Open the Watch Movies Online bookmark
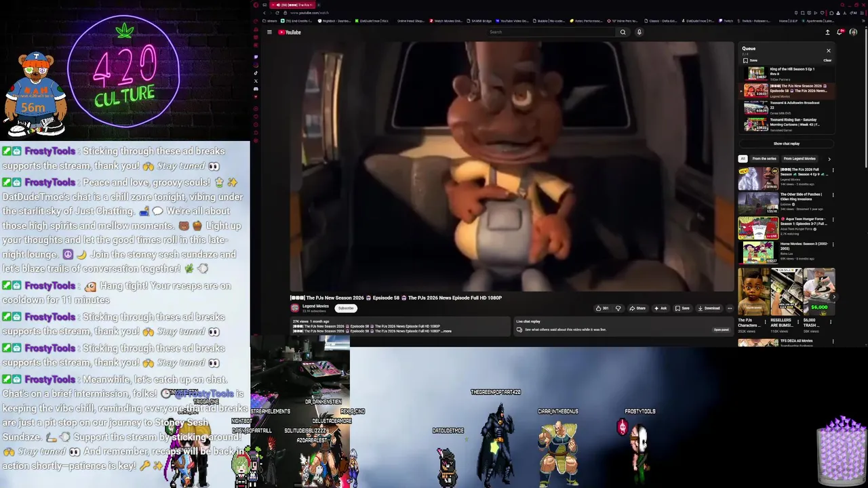The image size is (868, 488). point(446,21)
